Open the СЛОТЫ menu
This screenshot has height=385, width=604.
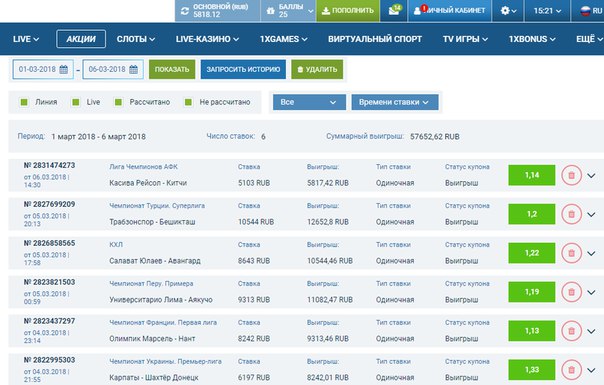[136, 39]
